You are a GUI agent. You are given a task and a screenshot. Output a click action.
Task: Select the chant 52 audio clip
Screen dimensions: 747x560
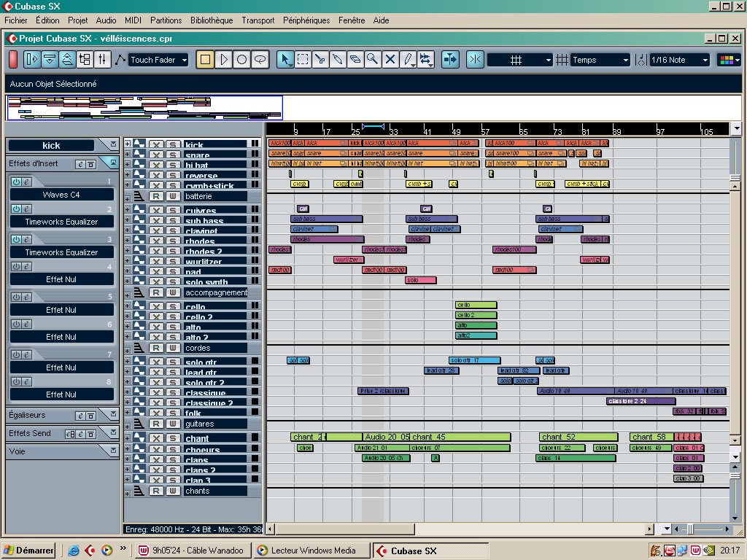(578, 437)
